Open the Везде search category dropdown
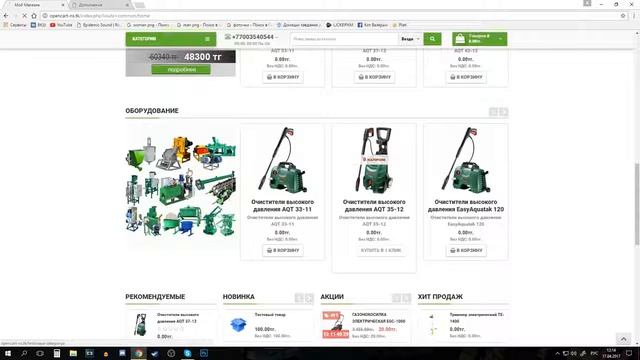640x360 pixels. click(410, 39)
